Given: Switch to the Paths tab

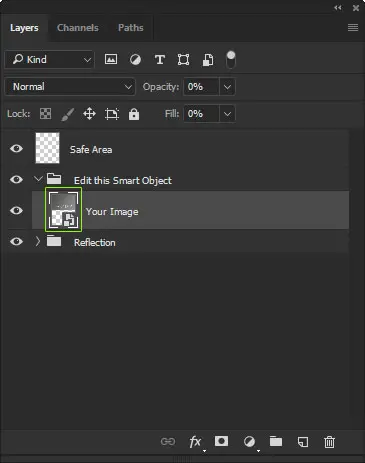Looking at the screenshot, I should tap(131, 28).
